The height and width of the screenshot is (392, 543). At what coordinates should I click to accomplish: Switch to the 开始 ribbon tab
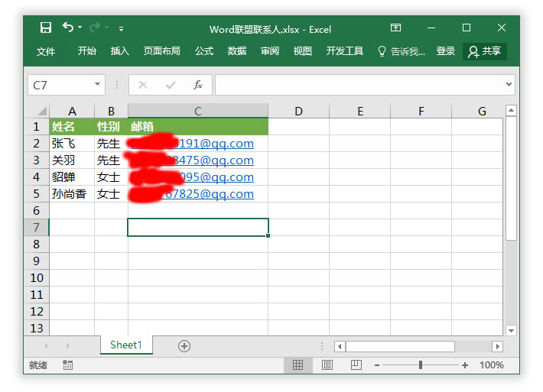pos(86,51)
